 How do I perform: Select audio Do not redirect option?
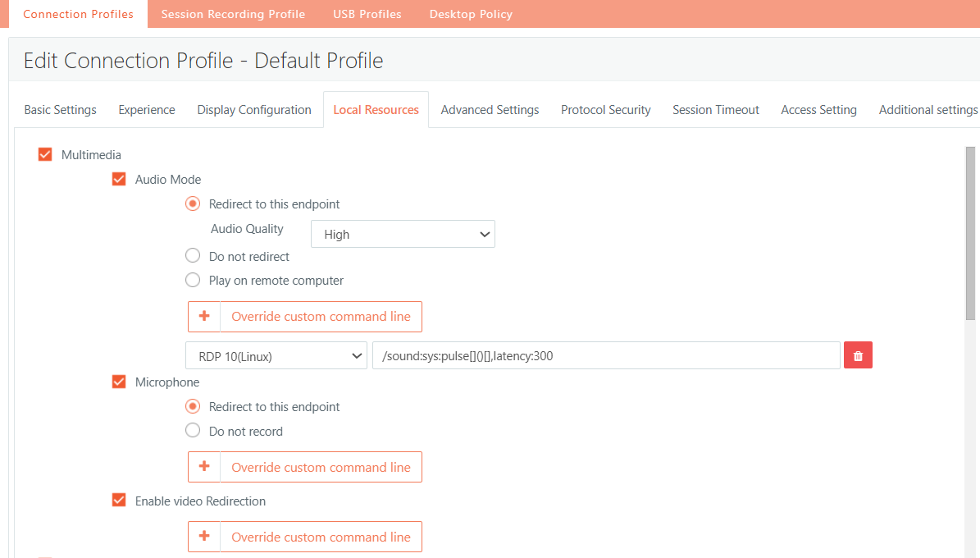[x=193, y=256]
